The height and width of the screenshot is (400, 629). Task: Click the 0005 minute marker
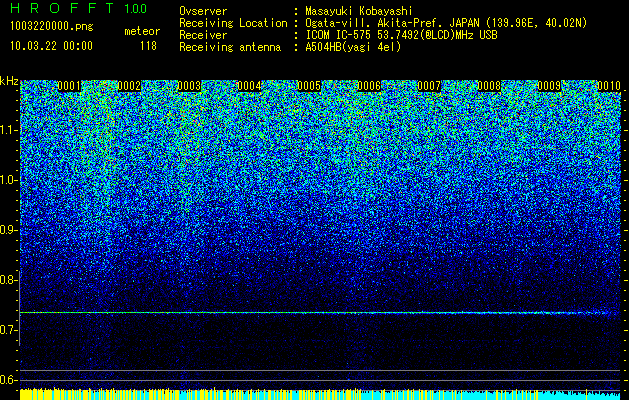[309, 86]
